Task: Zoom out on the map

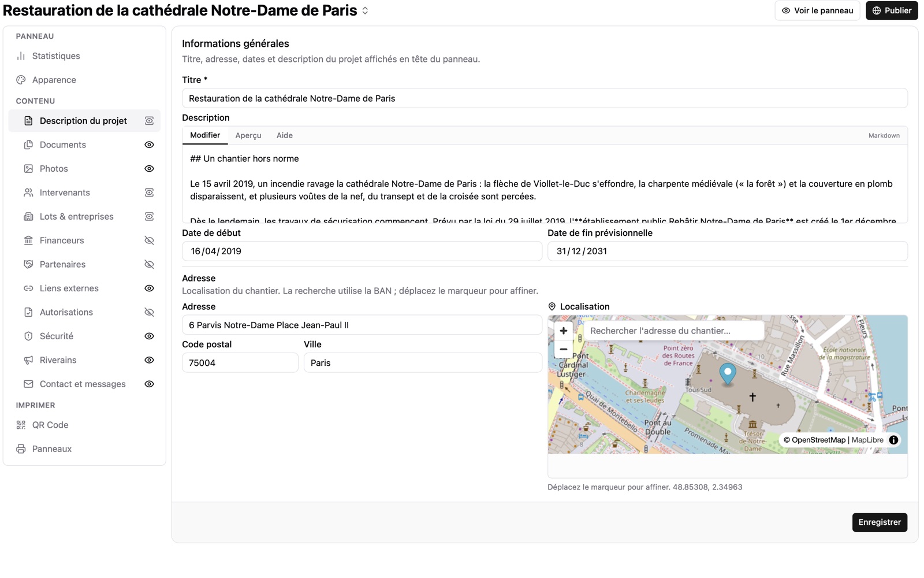Action: [x=563, y=349]
